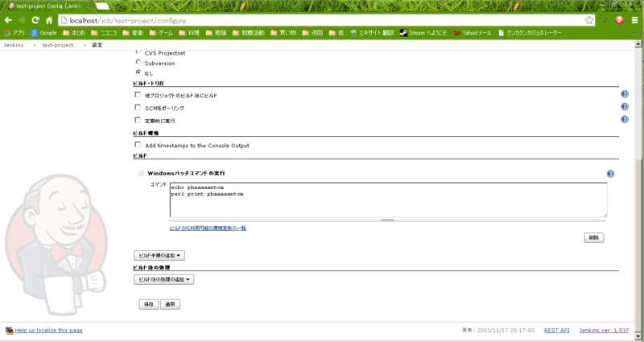
Task: Click the grey extension icon beside the star
Action: [x=605, y=20]
